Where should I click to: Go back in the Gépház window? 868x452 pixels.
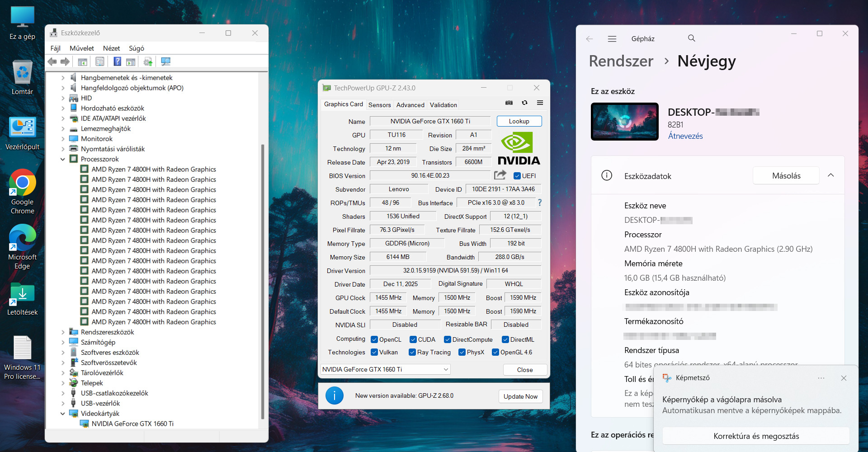click(x=589, y=39)
